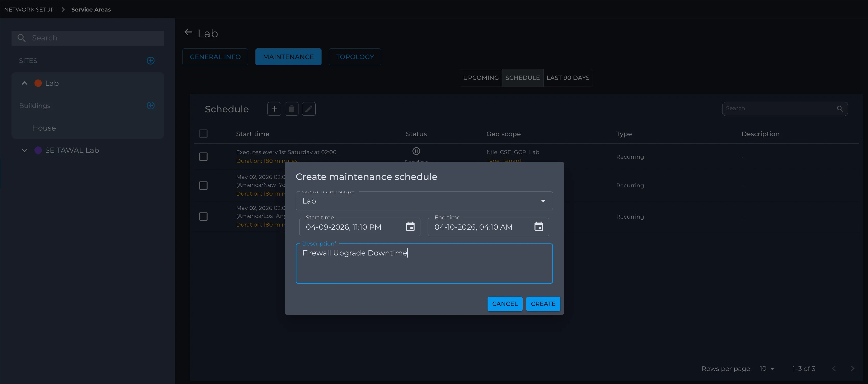Click the back arrow next to Lab
Viewport: 868px width, 384px height.
(x=188, y=32)
